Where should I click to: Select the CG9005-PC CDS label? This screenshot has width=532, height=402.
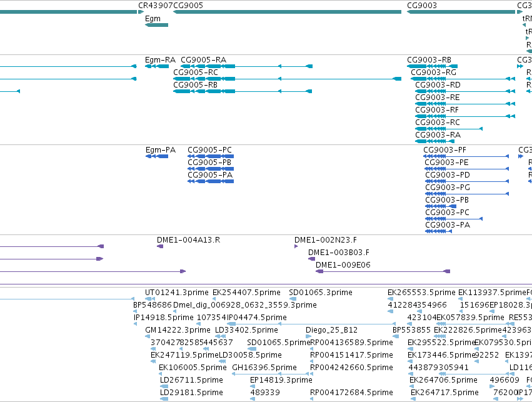click(x=209, y=150)
